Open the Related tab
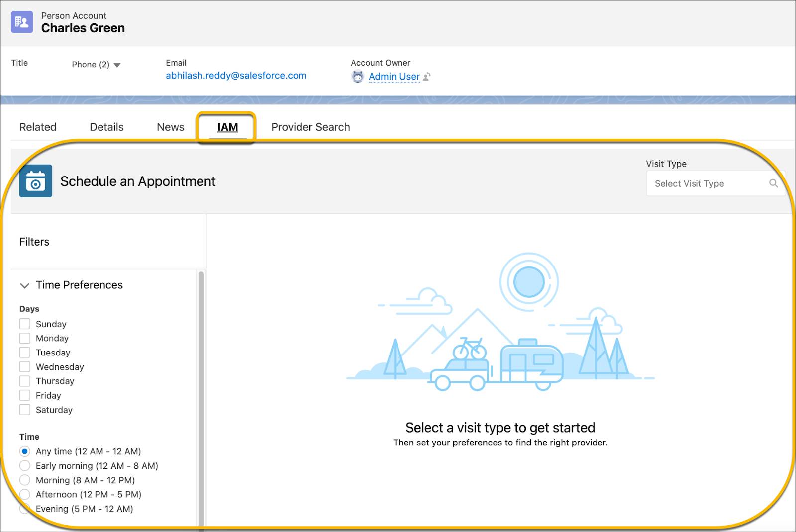796x532 pixels. click(37, 127)
